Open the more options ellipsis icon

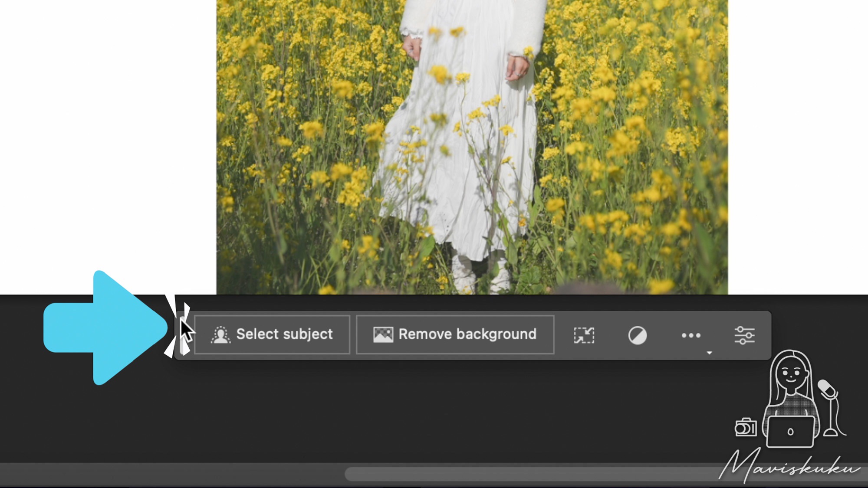(x=690, y=334)
